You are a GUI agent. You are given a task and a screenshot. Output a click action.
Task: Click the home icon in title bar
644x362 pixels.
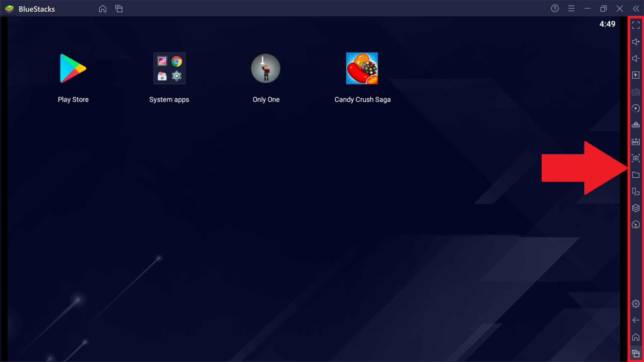click(x=103, y=9)
